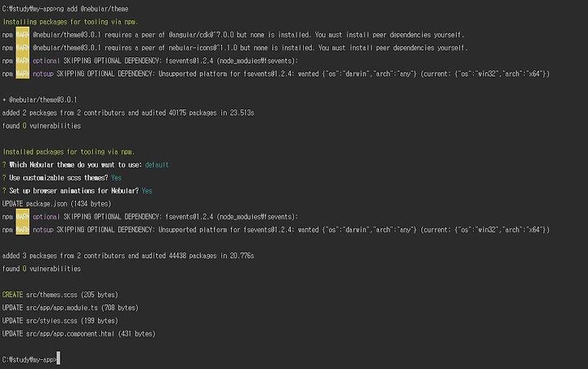This screenshot has height=369, width=588.
Task: Click the 'default' theme answer text
Action: pos(157,165)
